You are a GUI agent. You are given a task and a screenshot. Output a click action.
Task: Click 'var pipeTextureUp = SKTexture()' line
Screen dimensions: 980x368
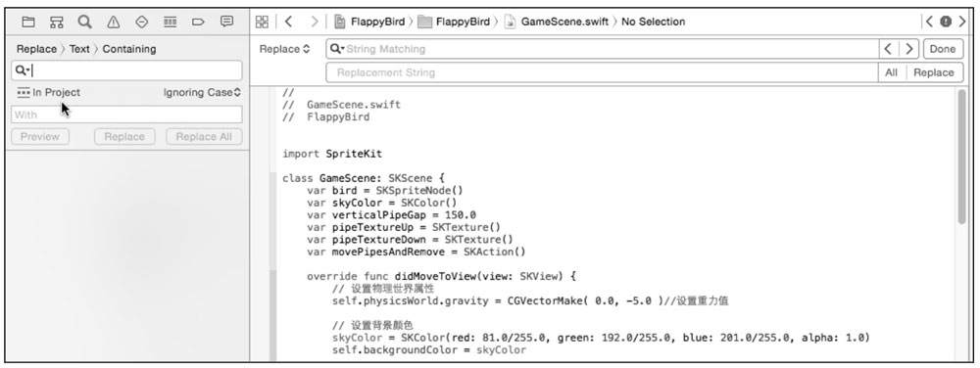tap(404, 228)
